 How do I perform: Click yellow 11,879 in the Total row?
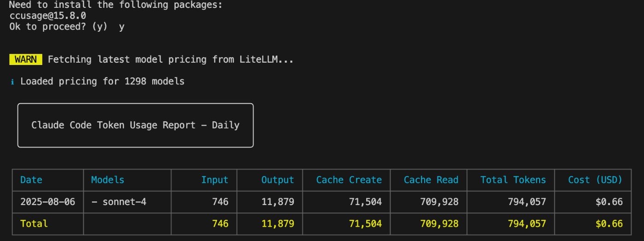click(278, 224)
